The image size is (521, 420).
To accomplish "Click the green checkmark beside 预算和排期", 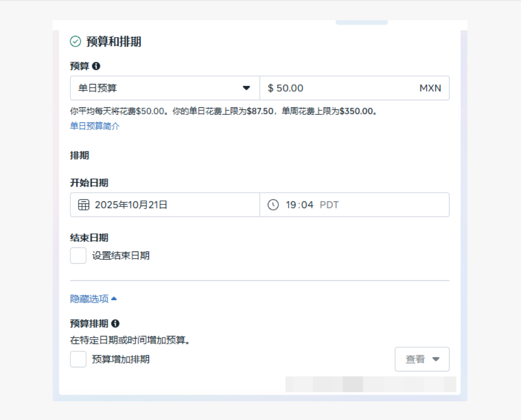I will point(75,41).
